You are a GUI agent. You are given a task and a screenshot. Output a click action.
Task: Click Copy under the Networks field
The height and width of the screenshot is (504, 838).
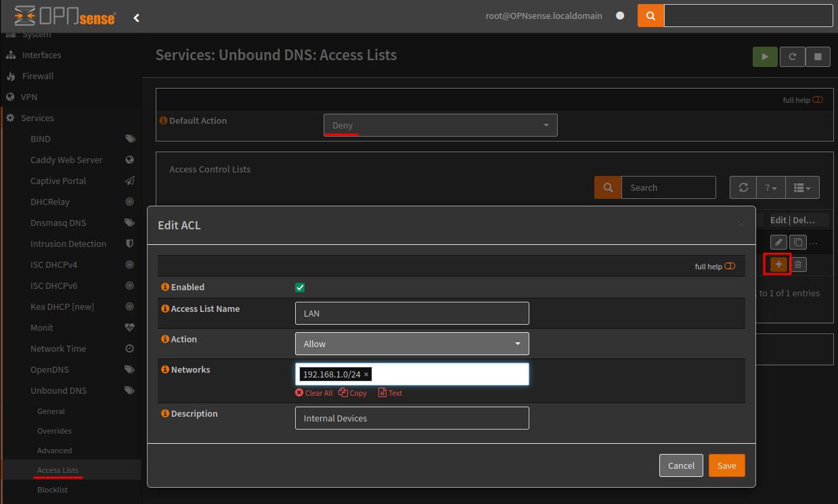tap(353, 393)
